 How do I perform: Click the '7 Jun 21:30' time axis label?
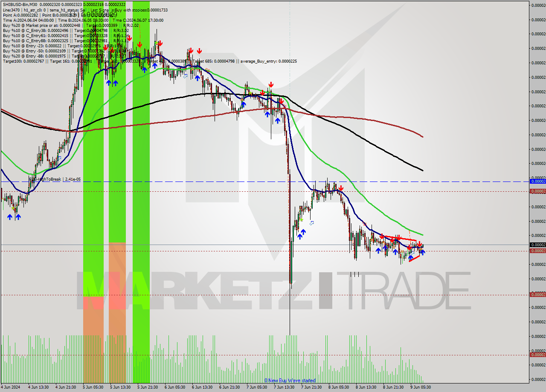[x=311, y=387]
